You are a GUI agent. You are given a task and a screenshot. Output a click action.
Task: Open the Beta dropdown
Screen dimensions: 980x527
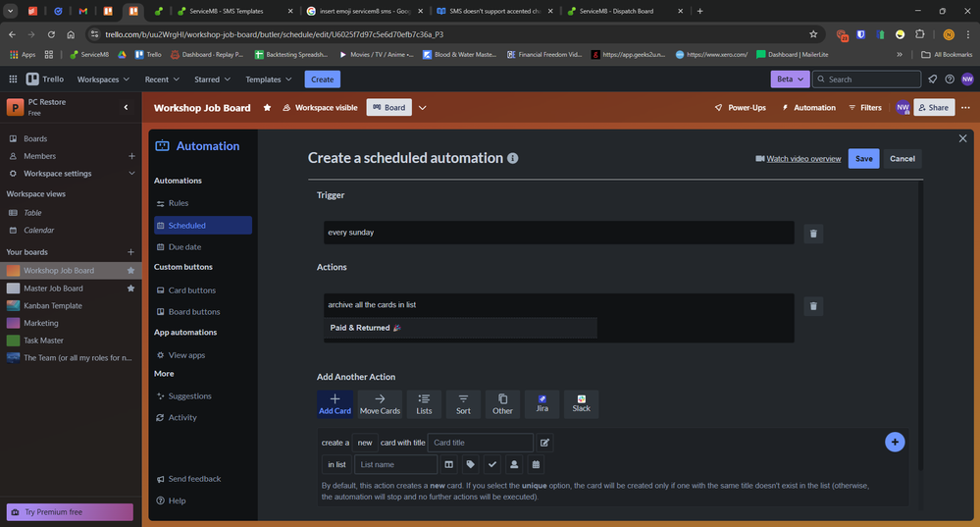tap(790, 79)
